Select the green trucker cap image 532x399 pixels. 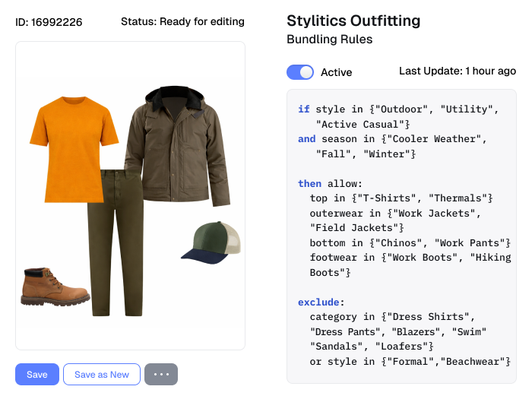point(211,243)
